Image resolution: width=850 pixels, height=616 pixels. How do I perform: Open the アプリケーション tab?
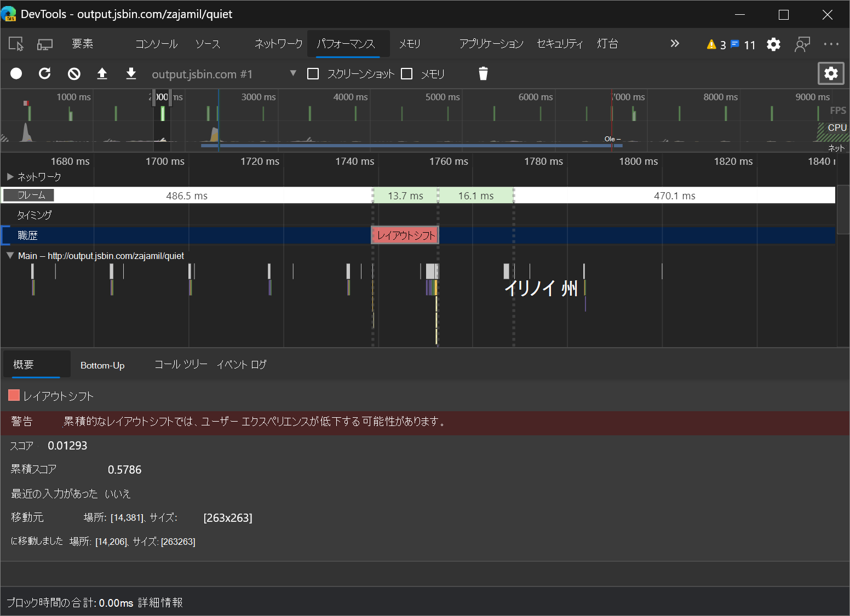[491, 44]
